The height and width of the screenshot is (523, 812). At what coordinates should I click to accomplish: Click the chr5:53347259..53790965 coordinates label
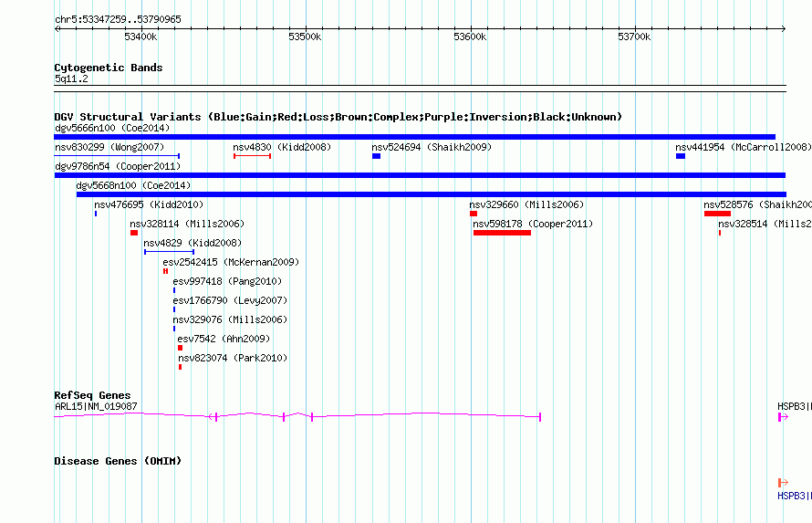coord(118,19)
